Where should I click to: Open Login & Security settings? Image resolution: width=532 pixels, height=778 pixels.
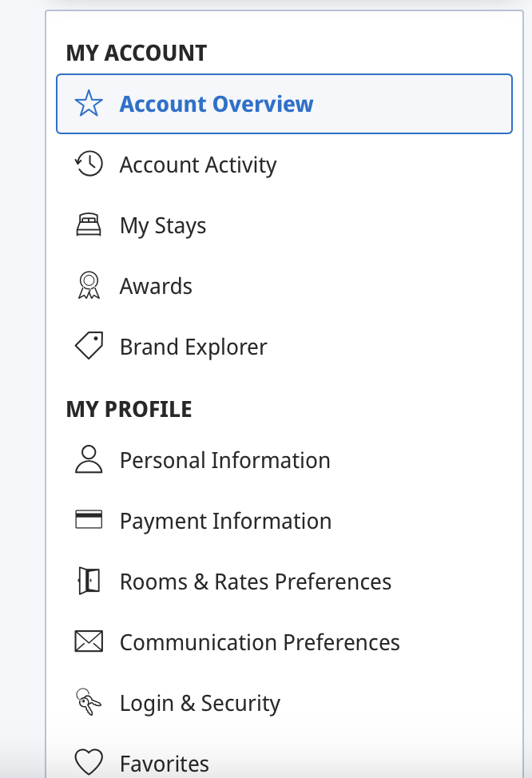200,703
